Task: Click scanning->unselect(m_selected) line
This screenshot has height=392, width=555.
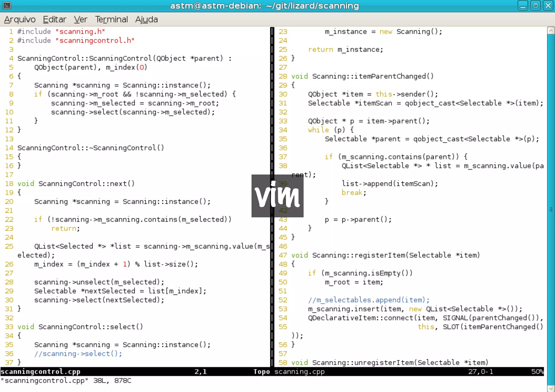Action: (x=99, y=282)
